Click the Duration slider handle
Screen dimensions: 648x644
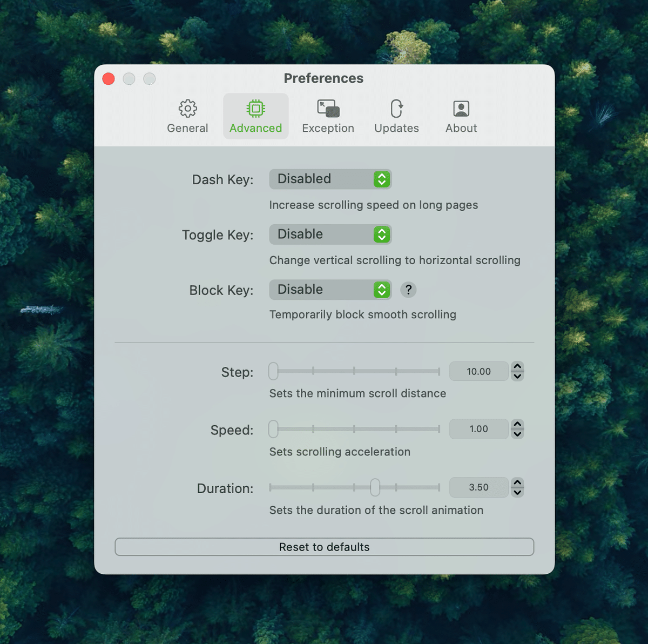point(375,487)
